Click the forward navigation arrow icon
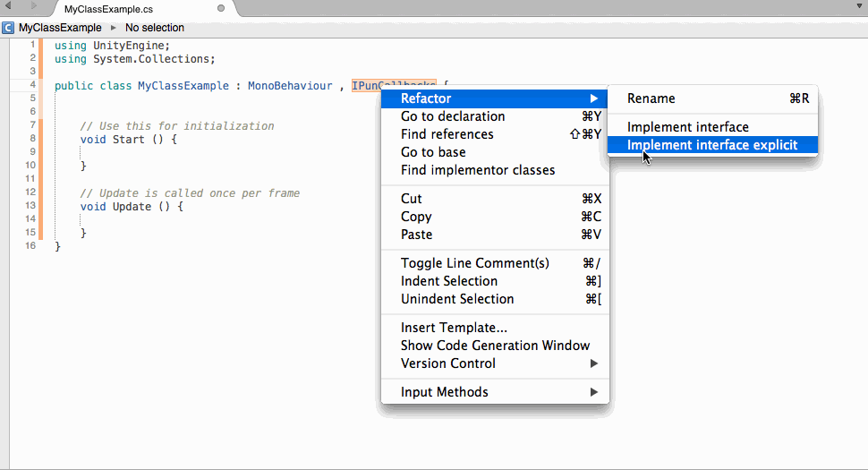The image size is (868, 470). 34,5
